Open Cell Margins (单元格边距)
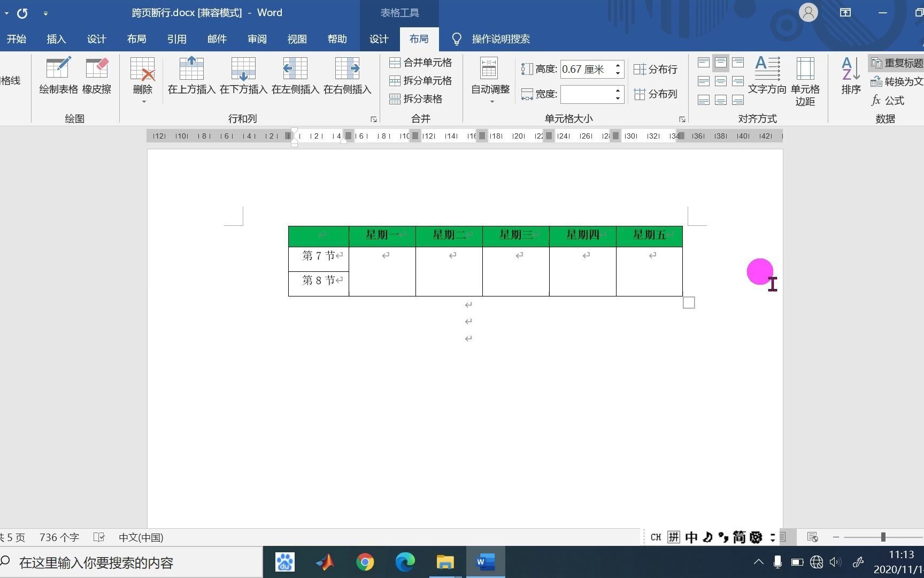924x578 pixels. 805,81
